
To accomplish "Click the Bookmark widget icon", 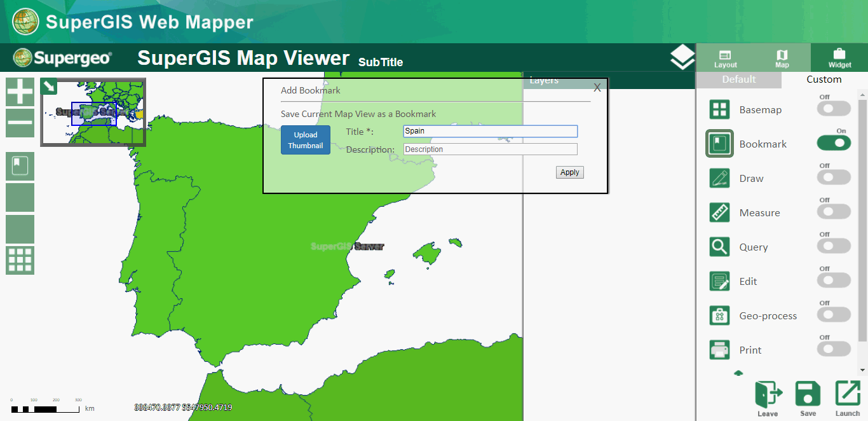I will point(720,144).
